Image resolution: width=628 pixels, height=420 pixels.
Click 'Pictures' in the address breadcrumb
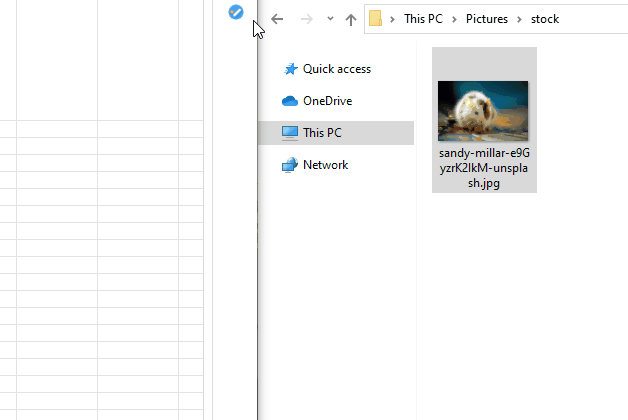pyautogui.click(x=487, y=19)
